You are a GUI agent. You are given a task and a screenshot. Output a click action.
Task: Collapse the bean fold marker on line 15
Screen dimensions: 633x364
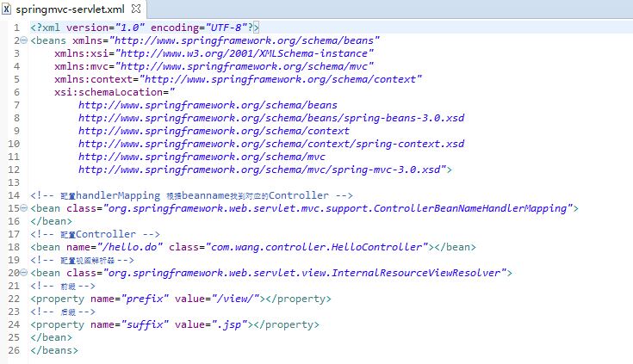tap(24, 208)
